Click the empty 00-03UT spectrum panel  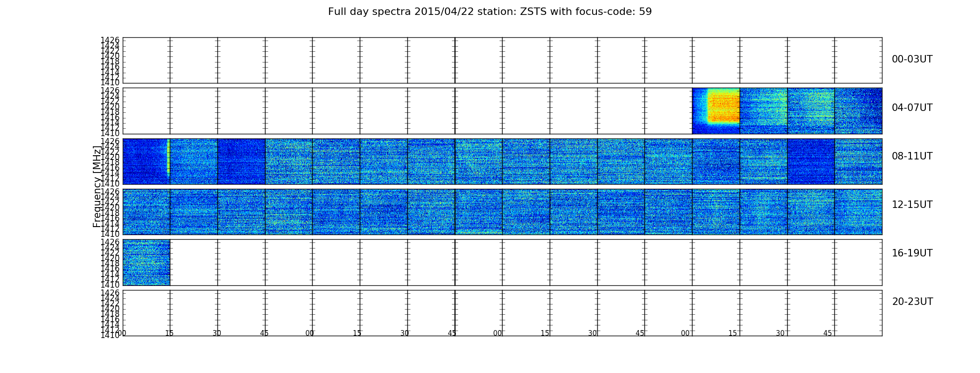[x=502, y=60]
